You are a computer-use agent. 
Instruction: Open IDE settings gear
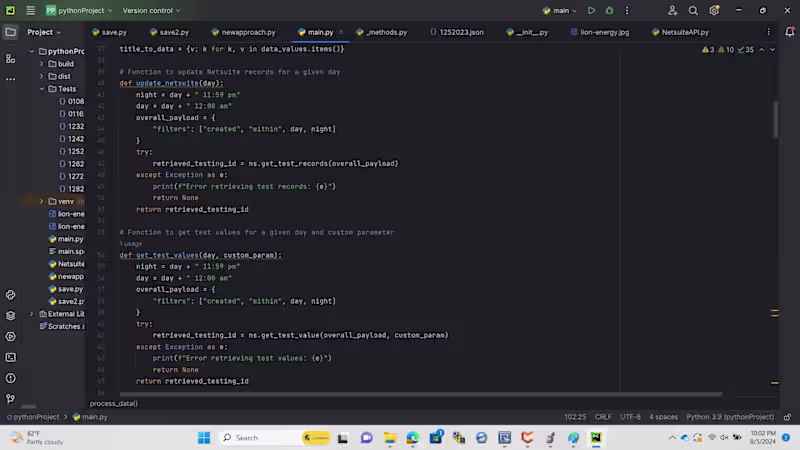pos(714,10)
